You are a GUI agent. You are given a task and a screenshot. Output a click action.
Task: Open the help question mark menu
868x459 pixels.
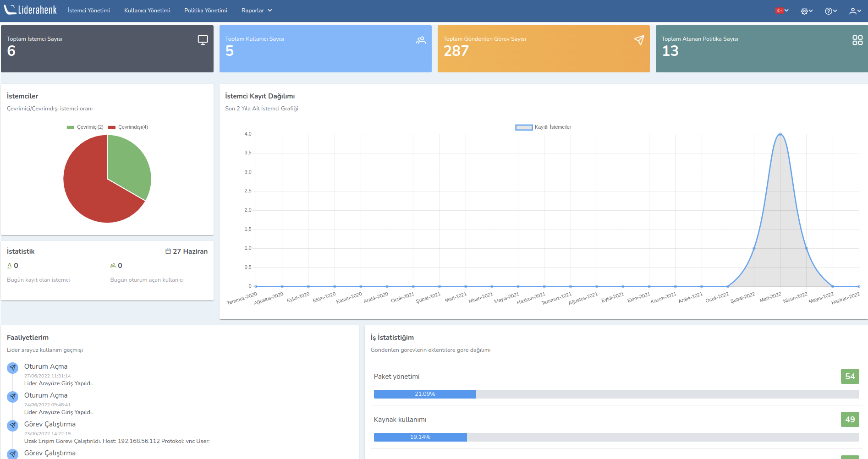(830, 11)
